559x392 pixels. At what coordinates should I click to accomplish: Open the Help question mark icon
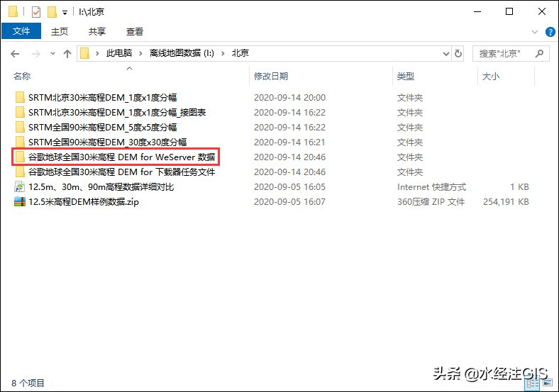550,32
